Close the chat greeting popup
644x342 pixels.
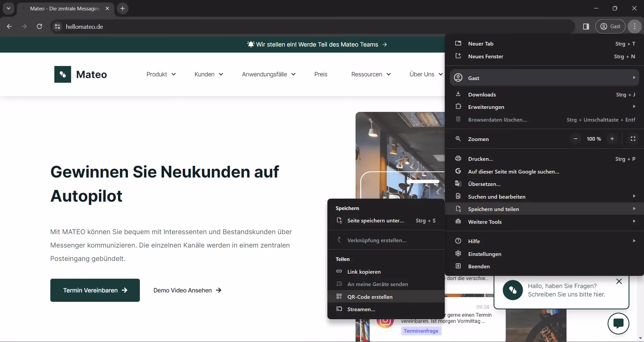pyautogui.click(x=619, y=281)
